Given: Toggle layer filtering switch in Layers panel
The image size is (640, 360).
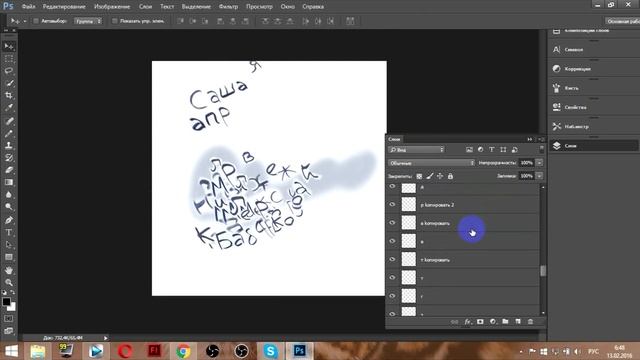Looking at the screenshot, I should [x=542, y=149].
